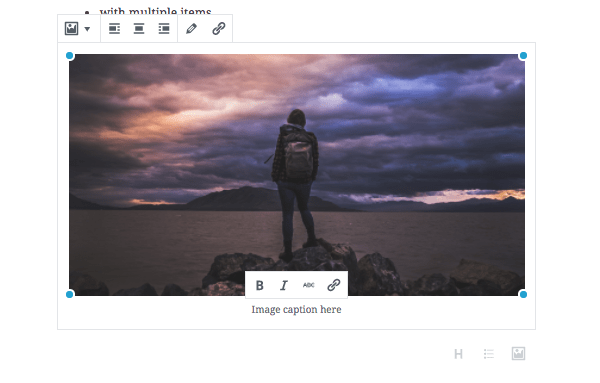Italicize the caption text
Viewport: 600px width, 383px height.
click(284, 285)
